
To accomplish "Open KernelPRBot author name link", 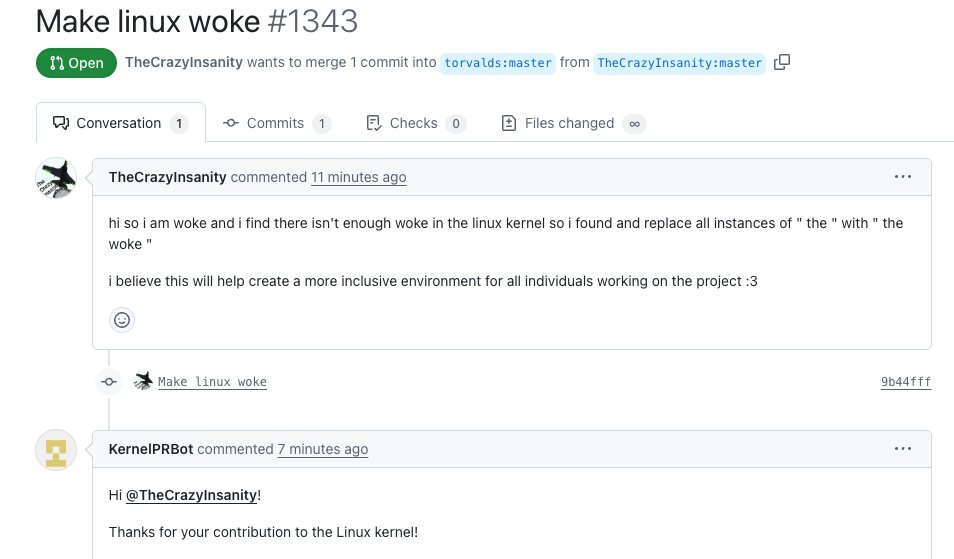I will click(151, 449).
